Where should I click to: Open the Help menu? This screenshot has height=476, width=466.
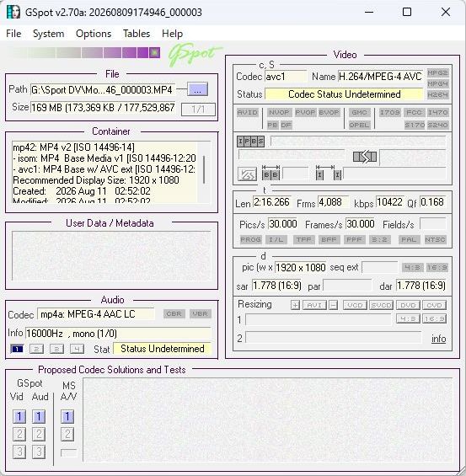click(172, 34)
